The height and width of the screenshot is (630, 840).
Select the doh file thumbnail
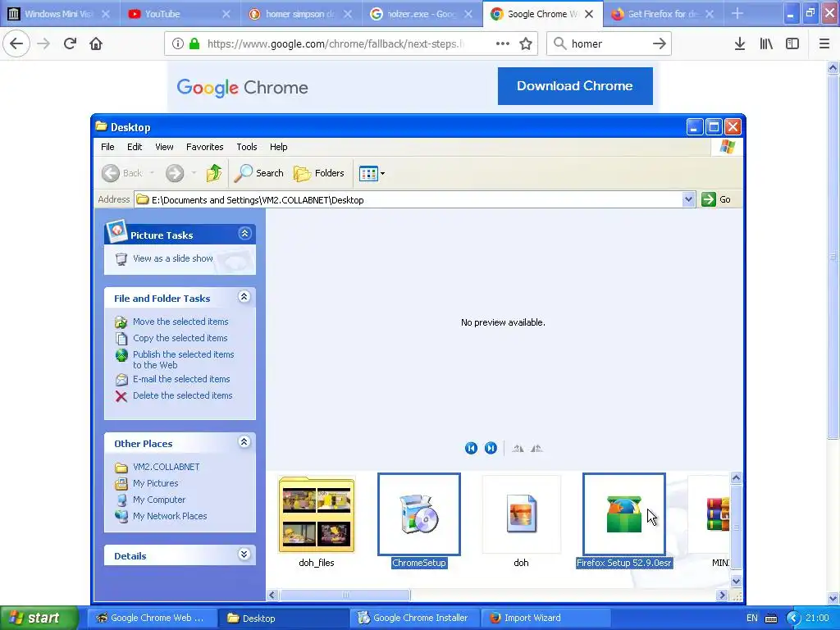point(521,514)
